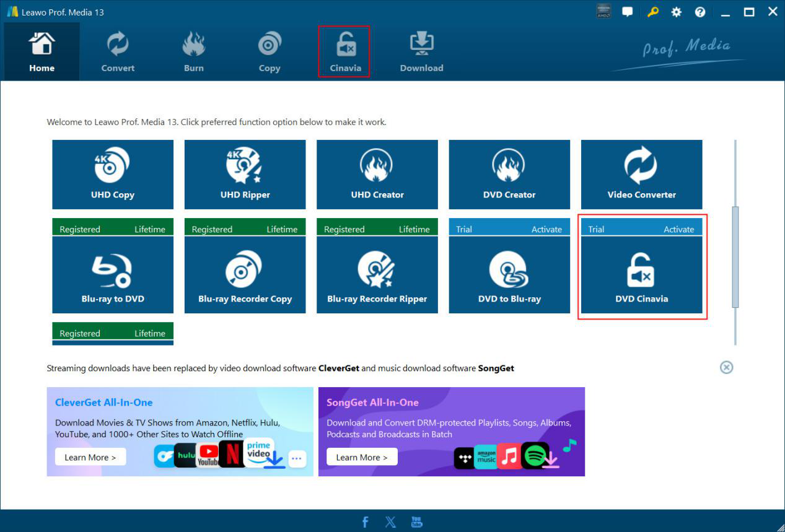
Task: Follow the bold SongGet link in the notice
Action: pyautogui.click(x=496, y=368)
